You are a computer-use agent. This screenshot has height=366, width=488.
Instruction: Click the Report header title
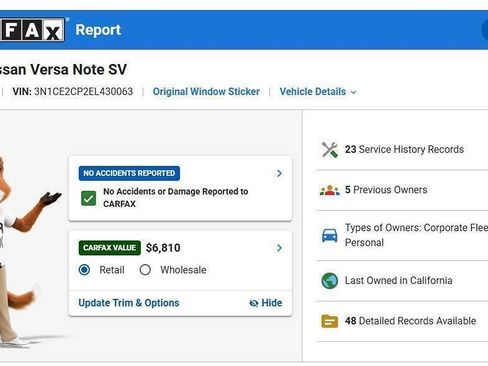click(x=98, y=30)
